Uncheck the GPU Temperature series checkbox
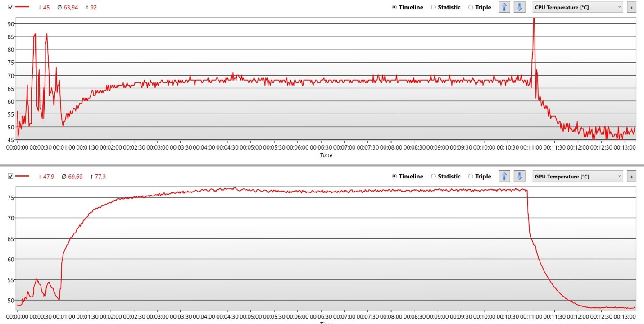The height and width of the screenshot is (324, 644). click(11, 176)
